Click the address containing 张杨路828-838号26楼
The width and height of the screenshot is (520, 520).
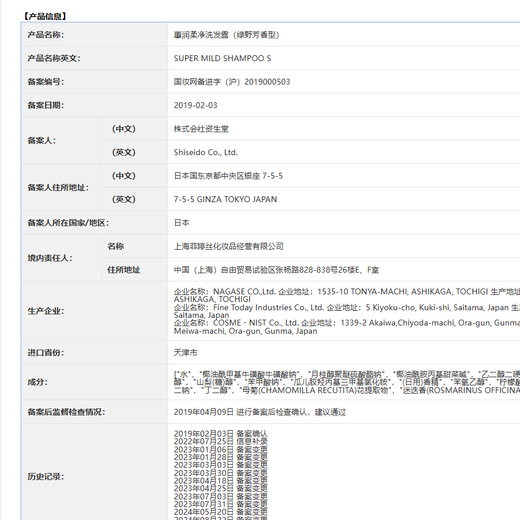[276, 270]
